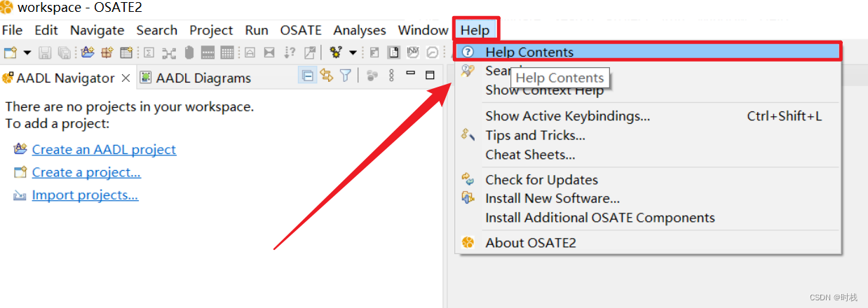The height and width of the screenshot is (308, 868).
Task: Open the OSATE menu
Action: [x=301, y=30]
